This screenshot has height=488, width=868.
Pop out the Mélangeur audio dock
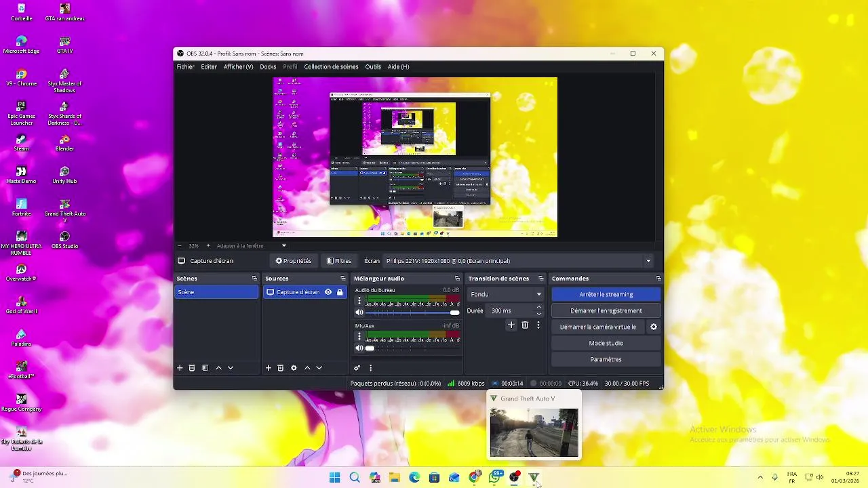pos(457,279)
